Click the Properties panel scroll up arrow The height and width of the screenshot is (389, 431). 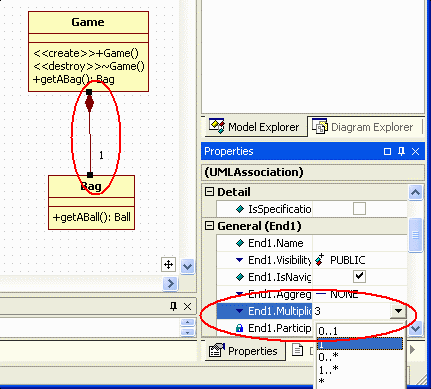tap(415, 192)
